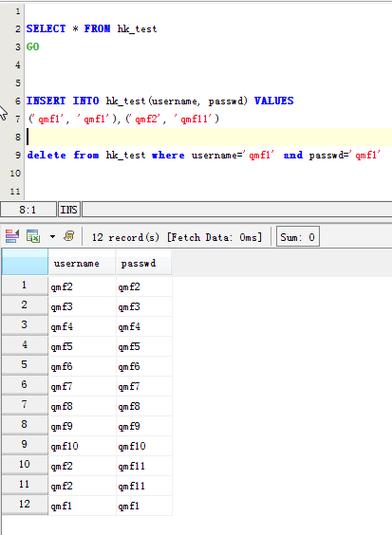Select row header 9 in results grid
This screenshot has width=392, height=535.
point(25,445)
